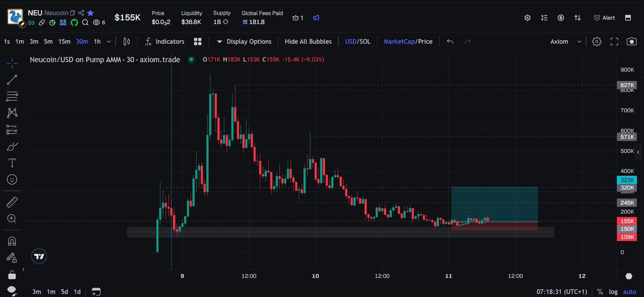Viewport: 644px width, 297px height.
Task: Open the Indicators dialog
Action: 164,41
